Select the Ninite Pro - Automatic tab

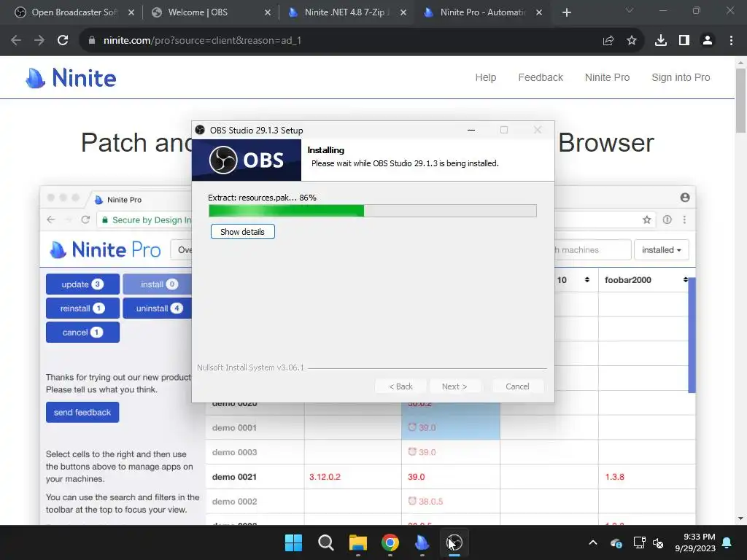pos(482,12)
